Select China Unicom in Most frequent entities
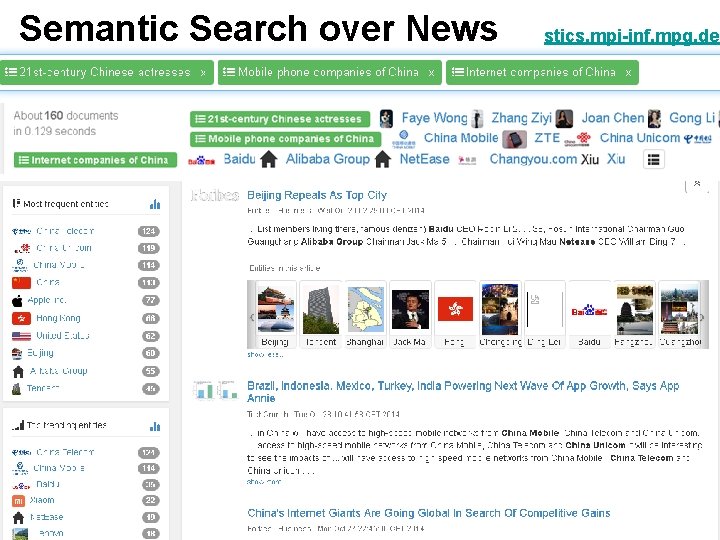This screenshot has height=540, width=720. pyautogui.click(x=63, y=248)
